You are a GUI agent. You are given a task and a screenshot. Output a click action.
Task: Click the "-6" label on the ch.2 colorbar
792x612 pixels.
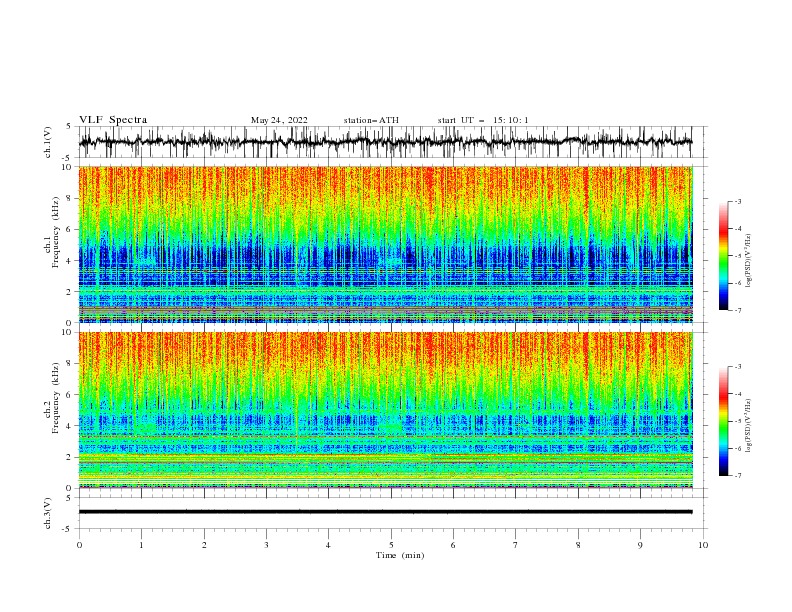click(738, 448)
